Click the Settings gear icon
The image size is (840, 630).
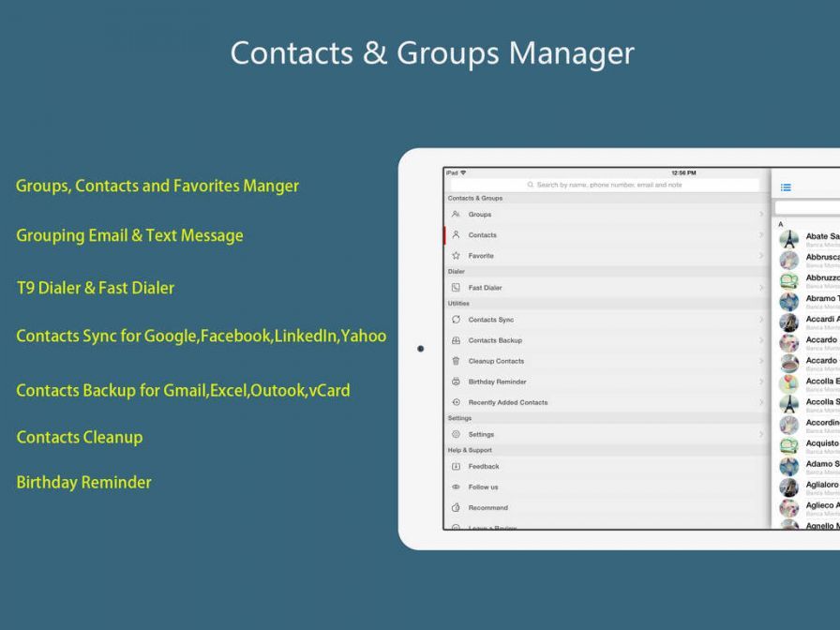click(x=456, y=435)
